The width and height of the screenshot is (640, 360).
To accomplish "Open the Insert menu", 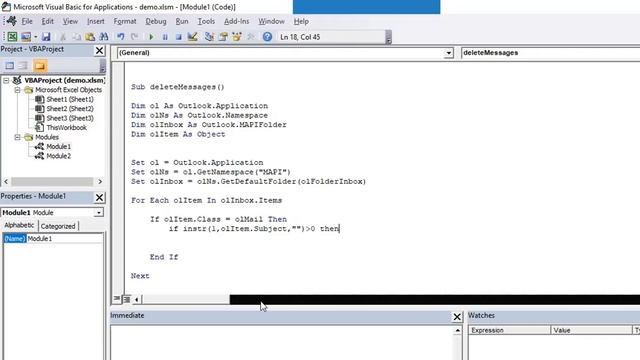I will point(96,21).
